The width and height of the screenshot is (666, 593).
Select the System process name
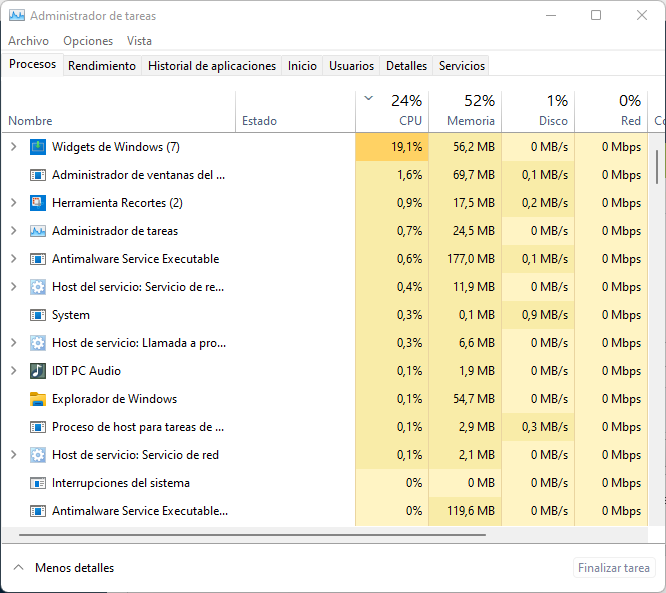coord(71,315)
